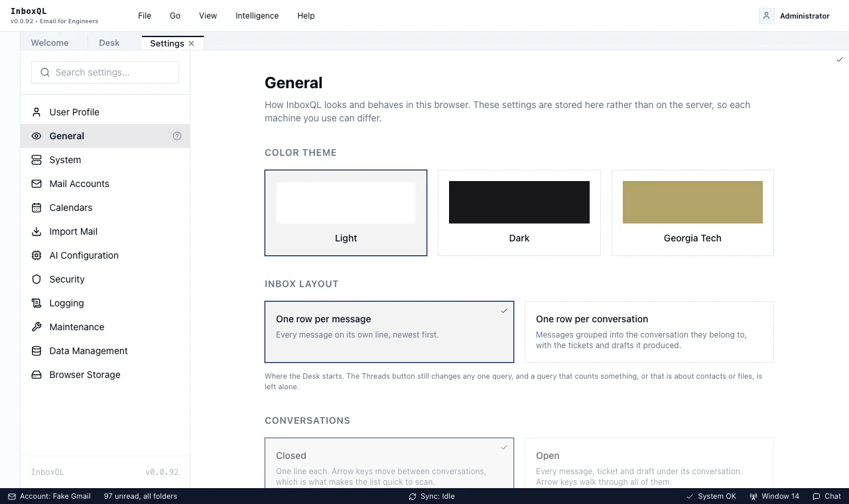Click the System server icon
The width and height of the screenshot is (849, 504).
pos(36,160)
